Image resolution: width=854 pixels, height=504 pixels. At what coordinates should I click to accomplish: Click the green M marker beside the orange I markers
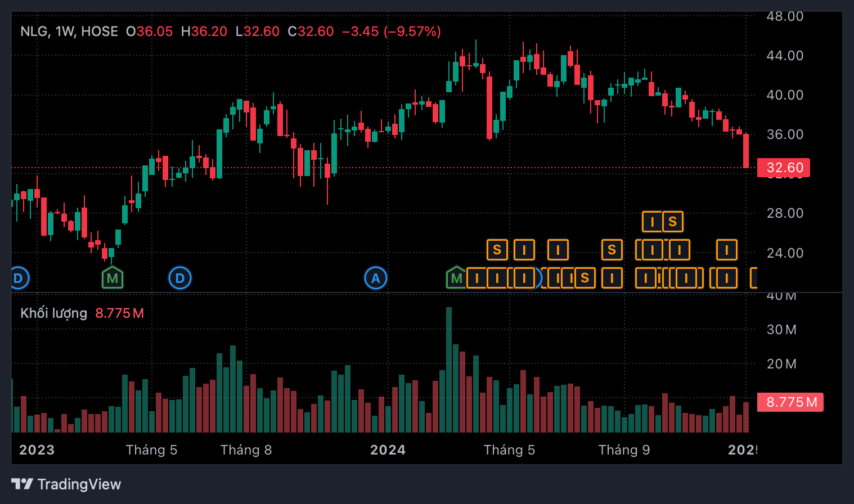[456, 277]
